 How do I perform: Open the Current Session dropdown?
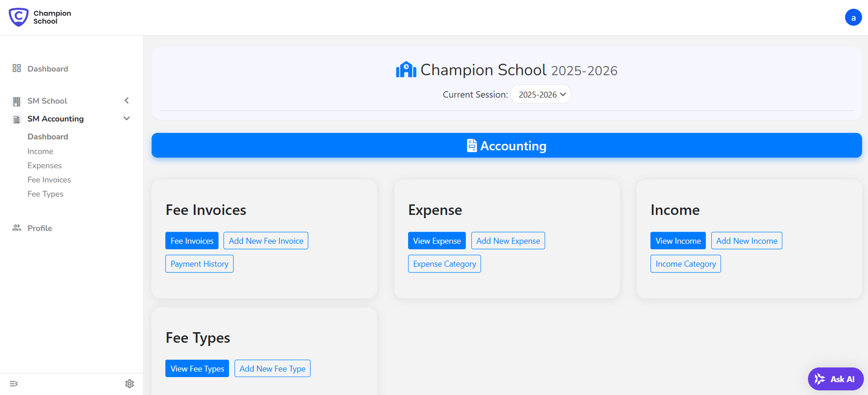[541, 94]
